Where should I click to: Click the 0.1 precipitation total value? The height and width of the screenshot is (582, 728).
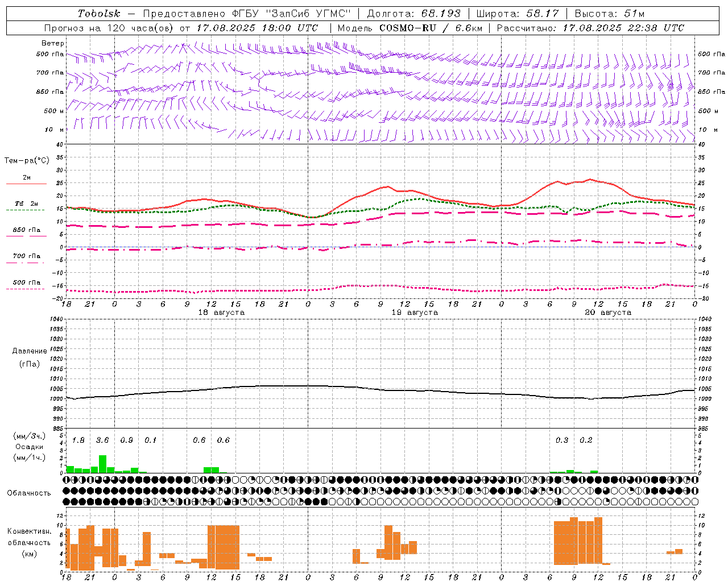pyautogui.click(x=151, y=440)
